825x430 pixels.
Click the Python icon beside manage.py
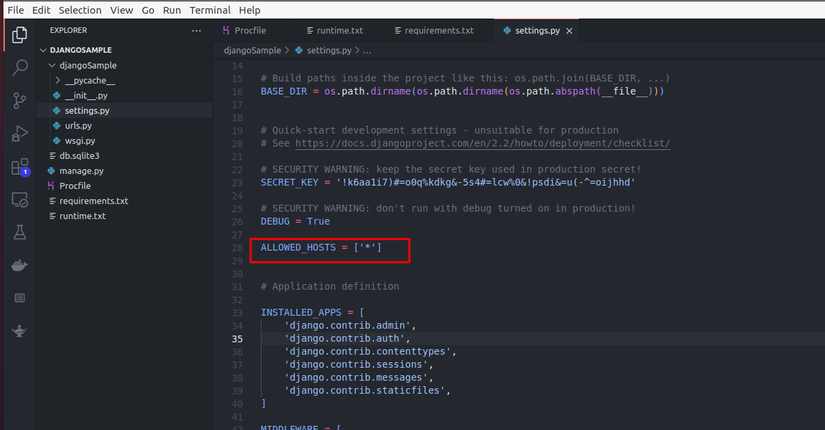pyautogui.click(x=51, y=171)
